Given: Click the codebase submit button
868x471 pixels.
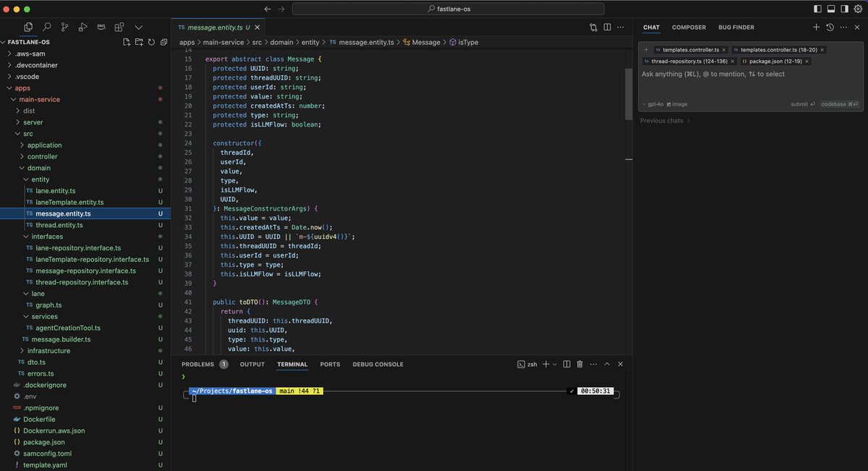Looking at the screenshot, I should tap(841, 104).
